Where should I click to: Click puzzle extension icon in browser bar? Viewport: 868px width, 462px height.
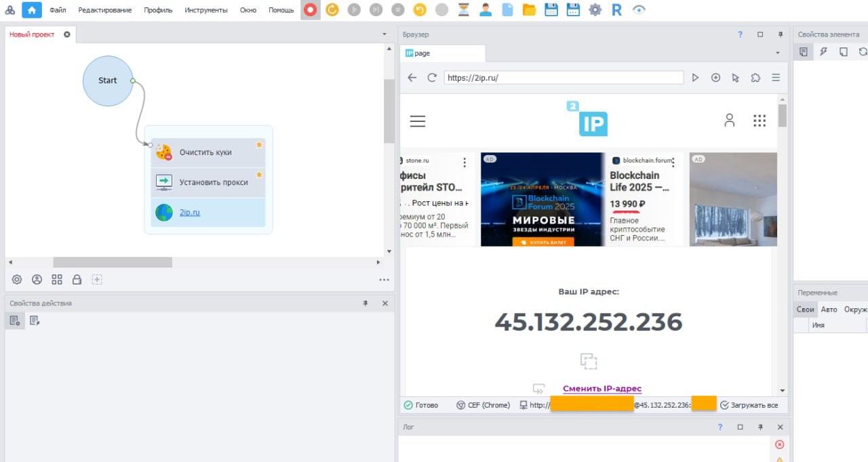coord(755,78)
